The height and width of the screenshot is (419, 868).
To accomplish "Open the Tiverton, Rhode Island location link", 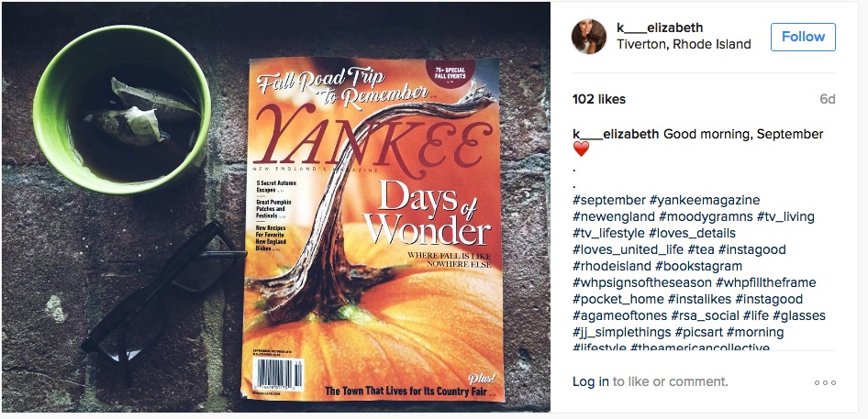I will coord(684,44).
